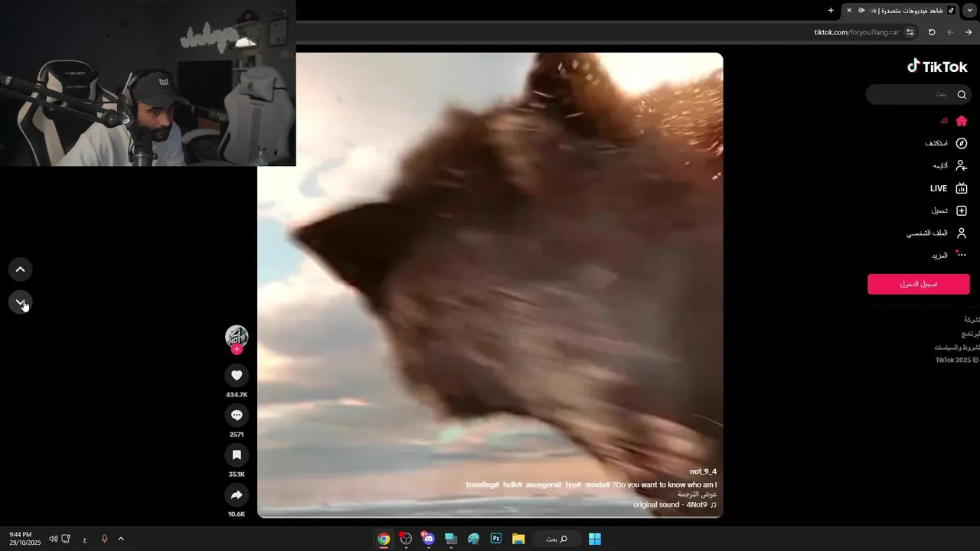This screenshot has height=551, width=980.
Task: Click the 434.7K likes count
Action: tap(237, 395)
